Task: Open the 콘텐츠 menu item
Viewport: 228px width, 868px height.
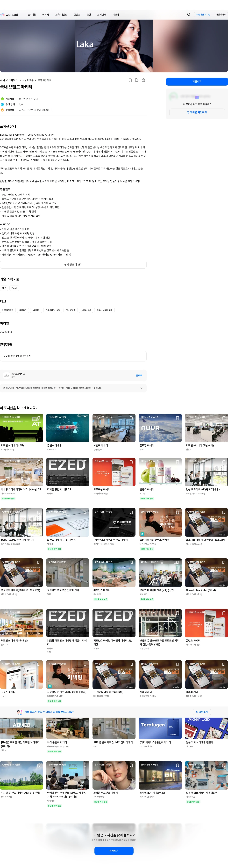Action: [x=77, y=15]
